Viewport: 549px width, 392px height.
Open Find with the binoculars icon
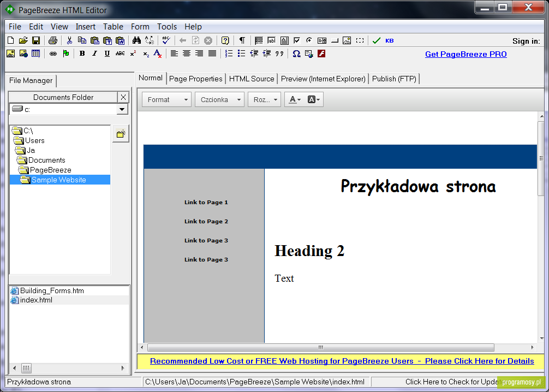point(136,40)
